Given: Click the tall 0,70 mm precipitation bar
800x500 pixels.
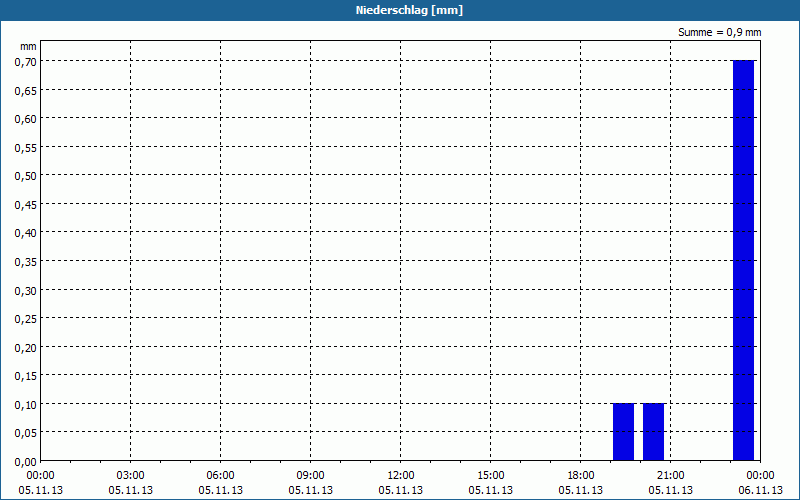Looking at the screenshot, I should 743,260.
